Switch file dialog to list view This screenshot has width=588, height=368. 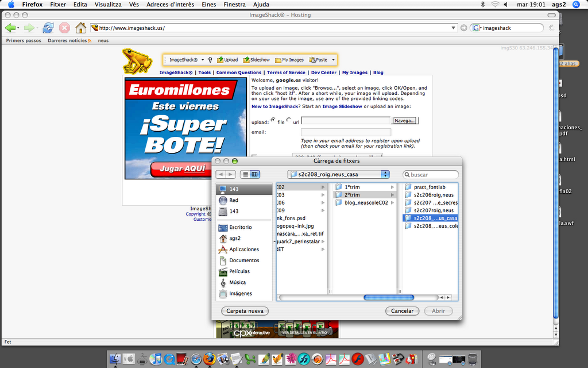[x=245, y=174]
